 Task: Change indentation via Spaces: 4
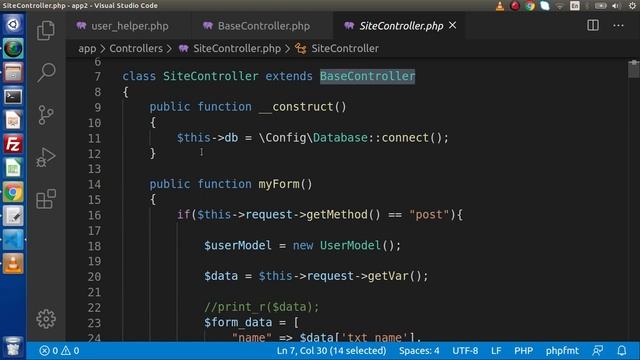[419, 351]
